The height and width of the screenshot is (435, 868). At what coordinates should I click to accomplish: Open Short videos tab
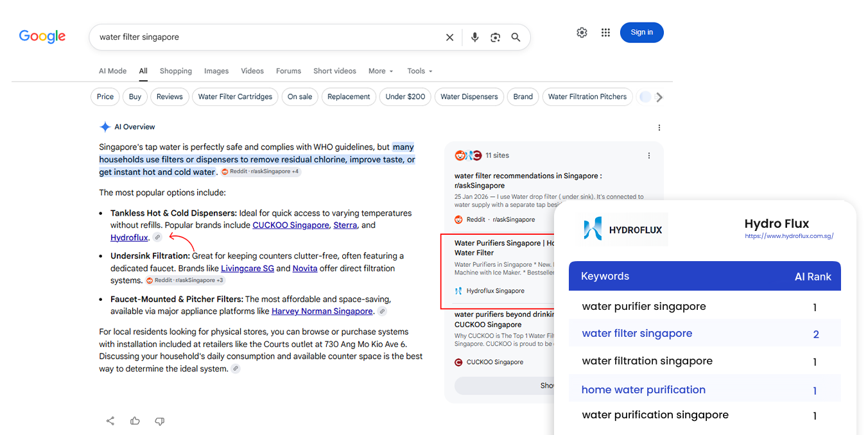tap(334, 71)
